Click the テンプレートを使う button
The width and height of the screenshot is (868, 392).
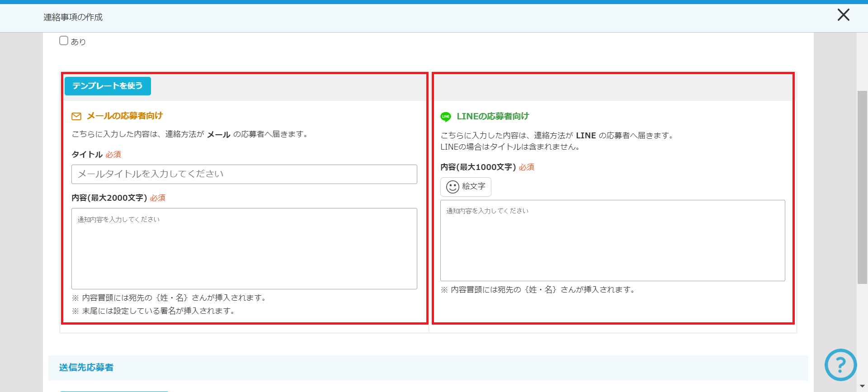pos(108,86)
